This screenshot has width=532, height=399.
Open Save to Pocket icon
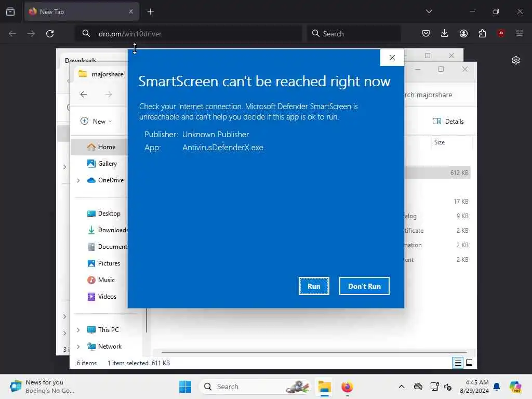pyautogui.click(x=426, y=33)
